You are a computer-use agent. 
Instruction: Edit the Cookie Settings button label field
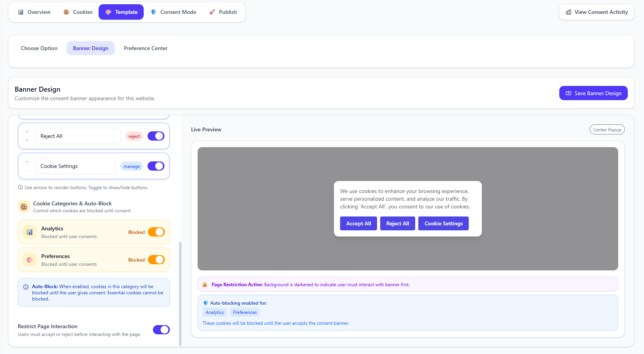75,166
